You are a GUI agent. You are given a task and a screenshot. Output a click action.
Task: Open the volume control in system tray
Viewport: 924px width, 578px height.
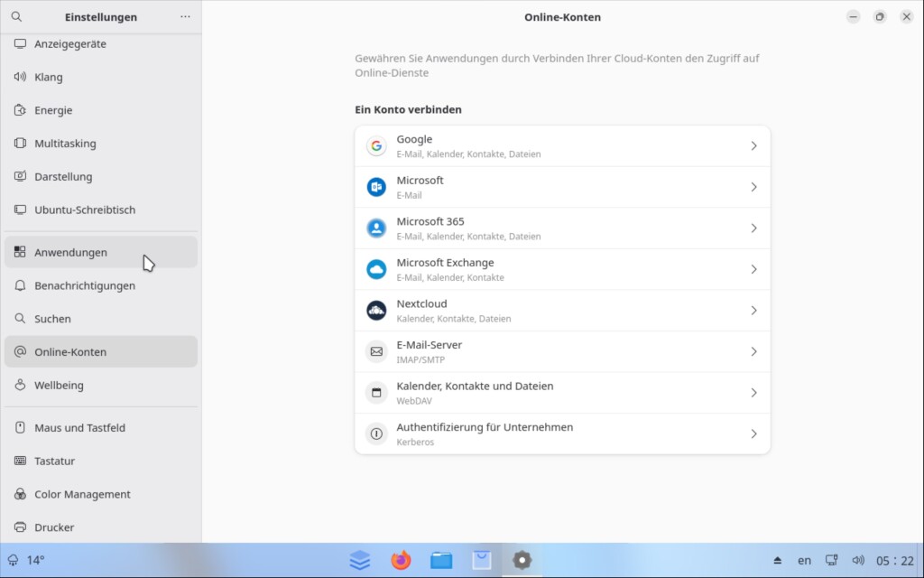point(858,560)
